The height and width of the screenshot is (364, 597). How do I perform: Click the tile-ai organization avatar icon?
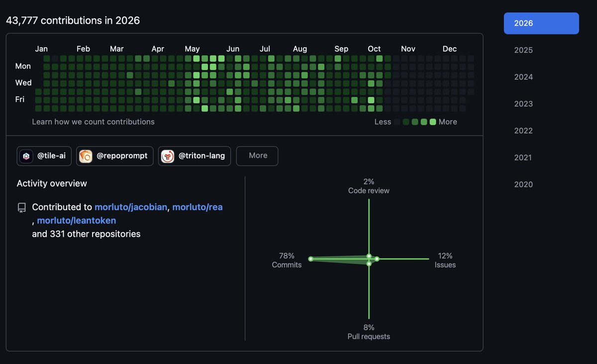click(x=26, y=156)
